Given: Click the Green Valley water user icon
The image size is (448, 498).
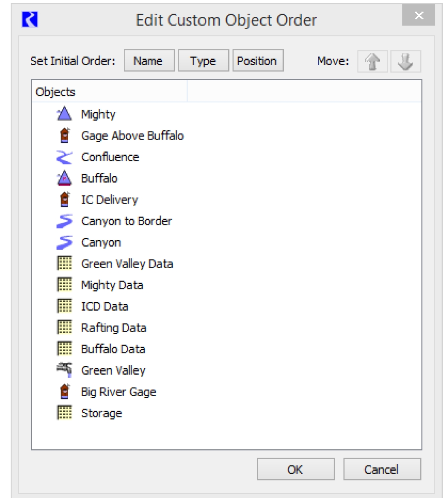Looking at the screenshot, I should pos(64,370).
